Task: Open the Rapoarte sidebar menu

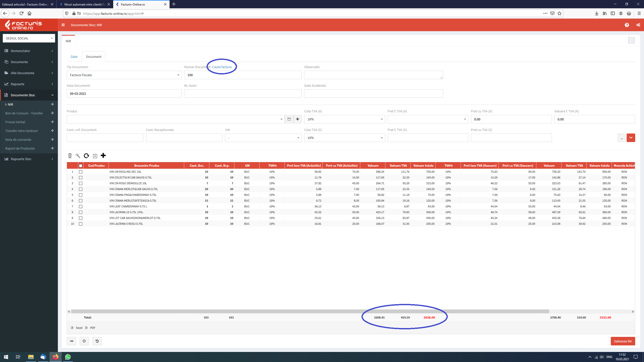Action: 29,84
